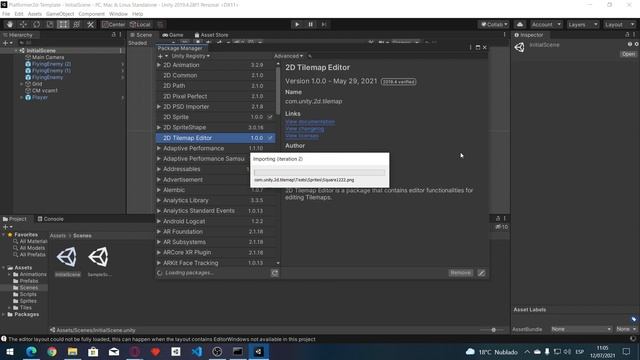
Task: Open the Collab dropdown
Action: [494, 24]
